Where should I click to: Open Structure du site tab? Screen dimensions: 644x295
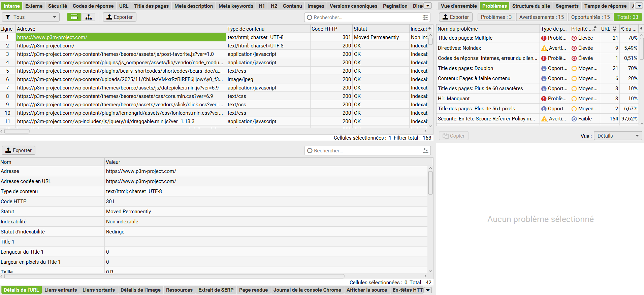click(x=531, y=6)
